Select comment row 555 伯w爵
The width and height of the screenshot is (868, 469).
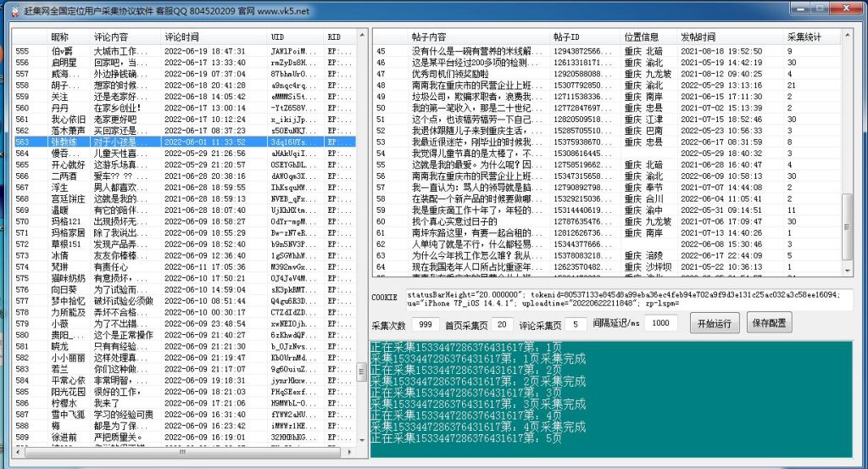pos(184,51)
